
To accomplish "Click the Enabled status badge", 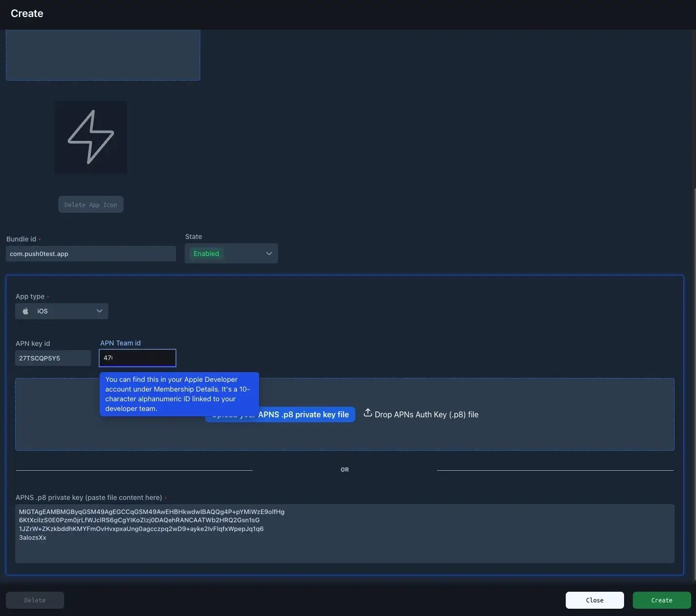I will [206, 254].
